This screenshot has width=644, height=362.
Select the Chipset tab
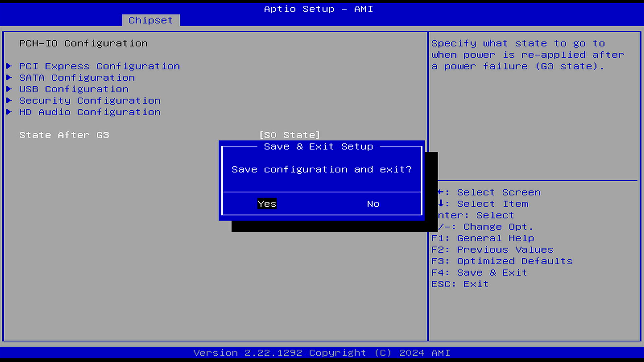151,20
